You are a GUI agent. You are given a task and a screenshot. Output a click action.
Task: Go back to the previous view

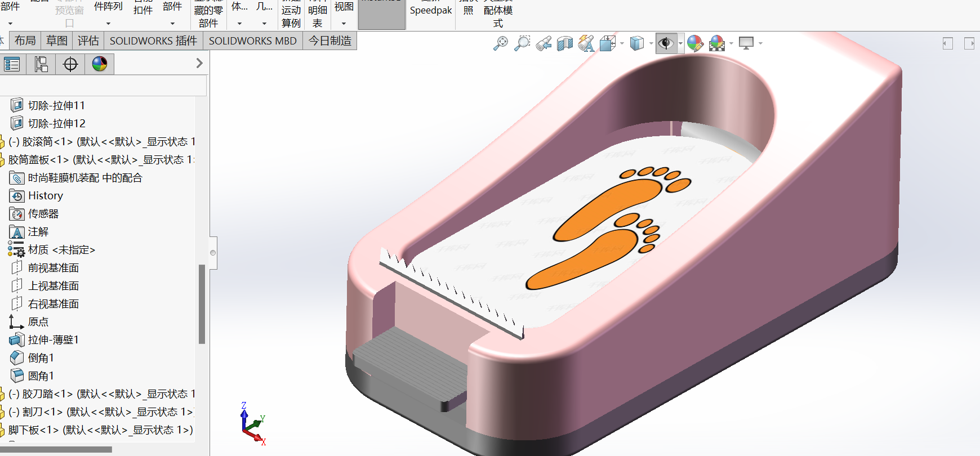(544, 43)
